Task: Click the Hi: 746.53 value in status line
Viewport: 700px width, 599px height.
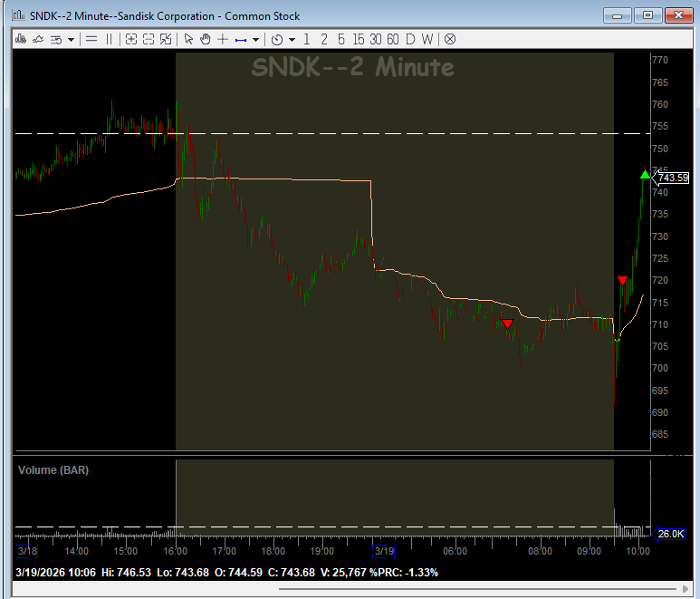Action: tap(126, 572)
